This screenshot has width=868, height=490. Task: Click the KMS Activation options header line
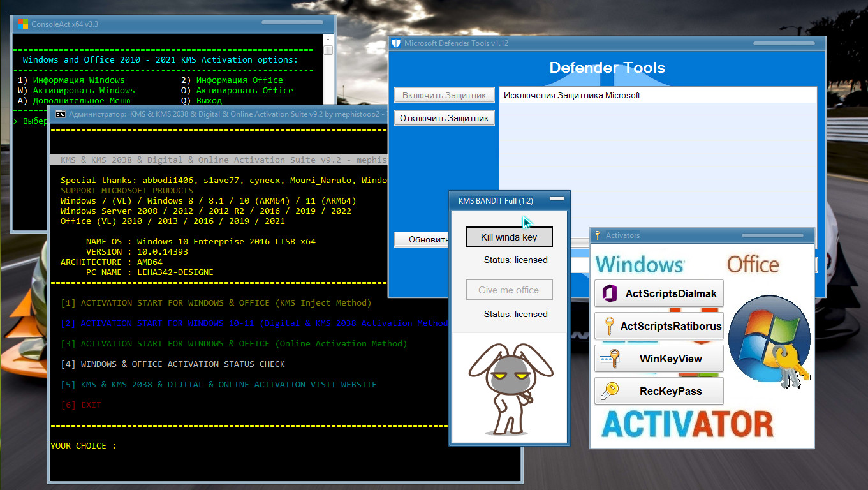160,59
